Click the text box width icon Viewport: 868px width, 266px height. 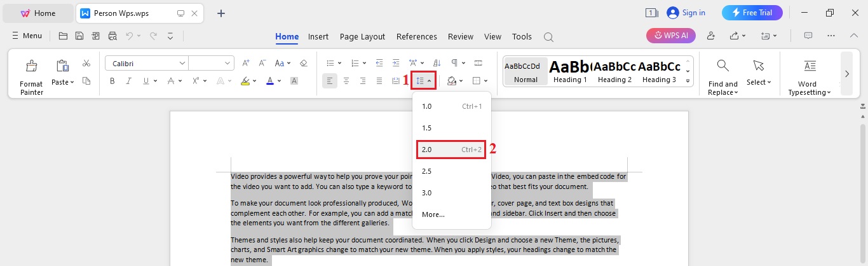pos(478,63)
